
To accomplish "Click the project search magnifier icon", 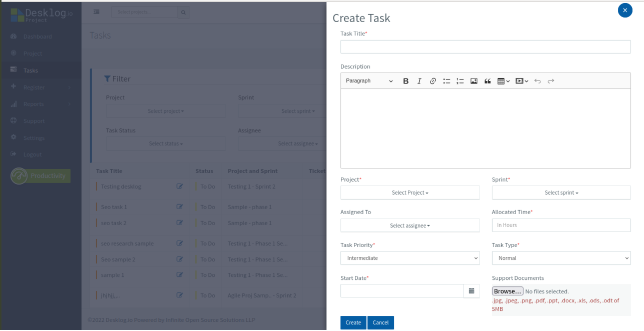I will pos(183,12).
